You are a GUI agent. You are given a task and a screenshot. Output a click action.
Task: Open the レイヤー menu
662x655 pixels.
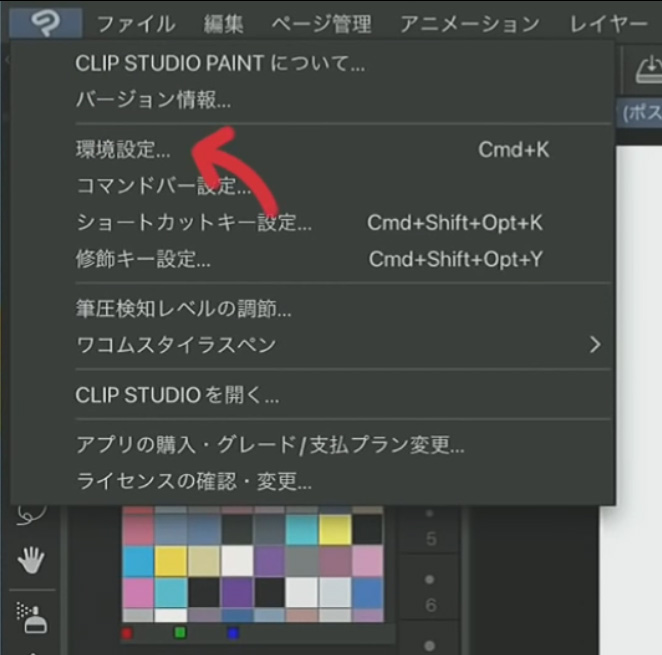(607, 23)
